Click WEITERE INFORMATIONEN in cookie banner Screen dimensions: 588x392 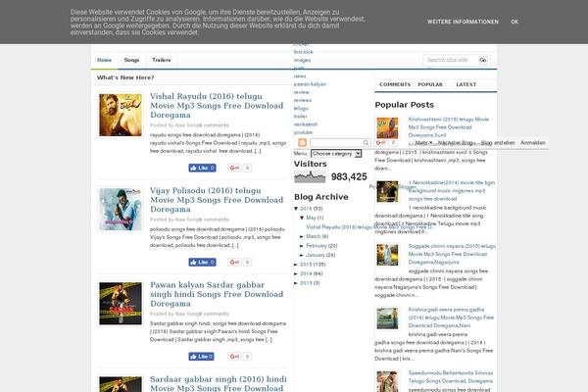(x=464, y=22)
